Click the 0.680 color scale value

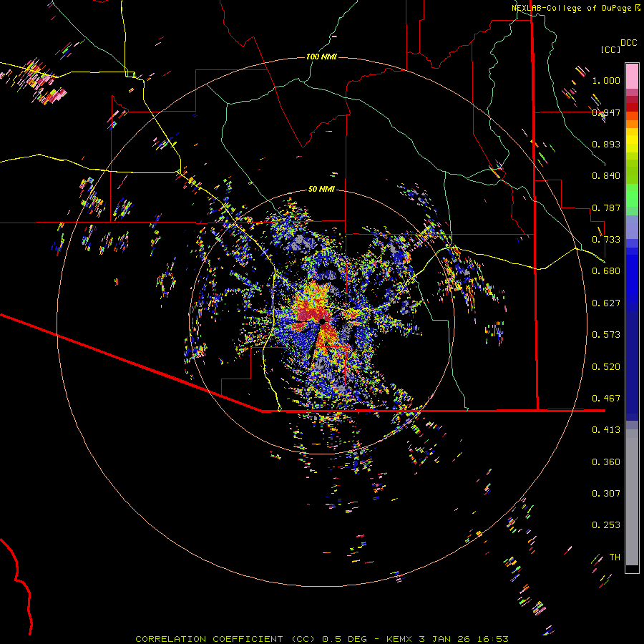pos(606,271)
